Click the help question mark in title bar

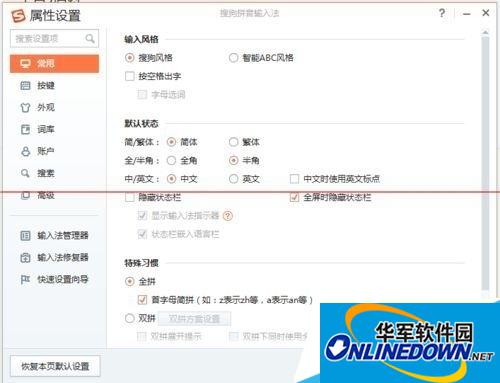(442, 13)
